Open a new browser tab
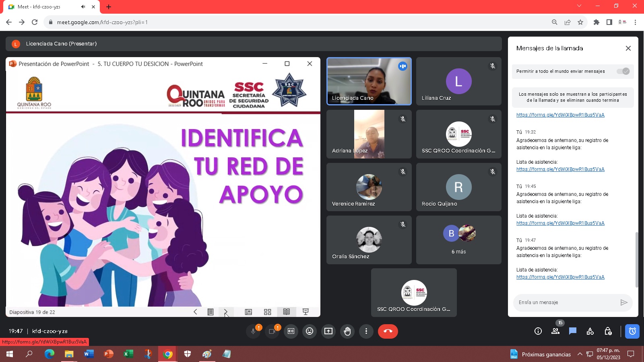644x362 pixels. click(109, 7)
